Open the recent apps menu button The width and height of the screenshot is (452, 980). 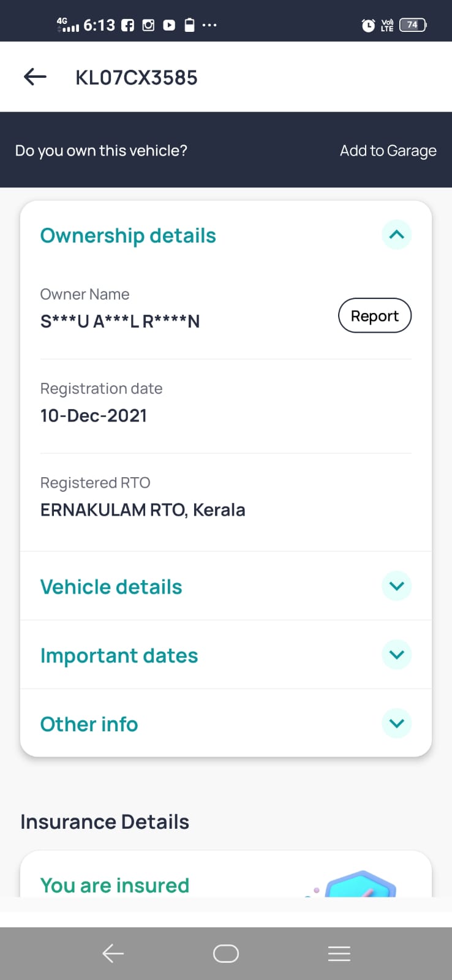(339, 954)
